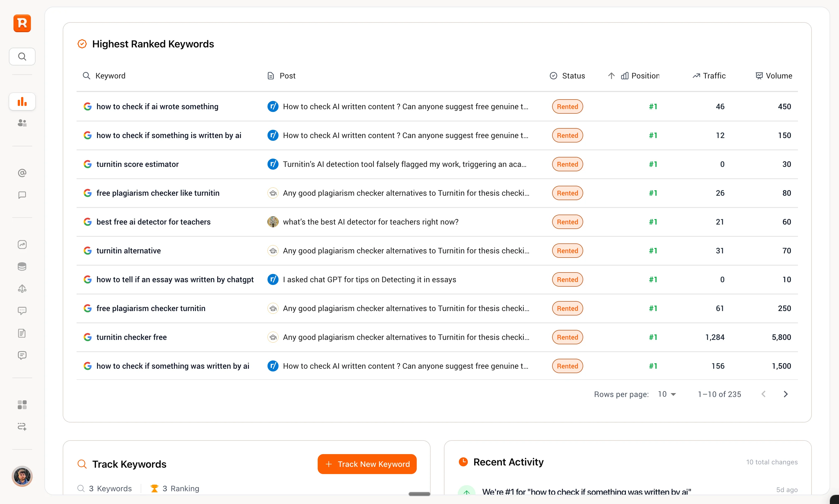Click the Highest Ranked Keywords heading
Screen dimensions: 839x504
tap(153, 44)
